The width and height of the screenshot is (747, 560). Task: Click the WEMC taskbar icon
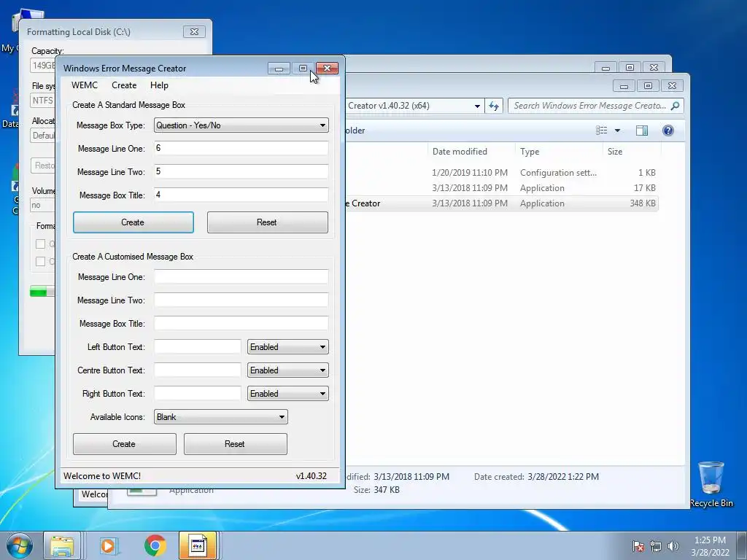pyautogui.click(x=198, y=545)
